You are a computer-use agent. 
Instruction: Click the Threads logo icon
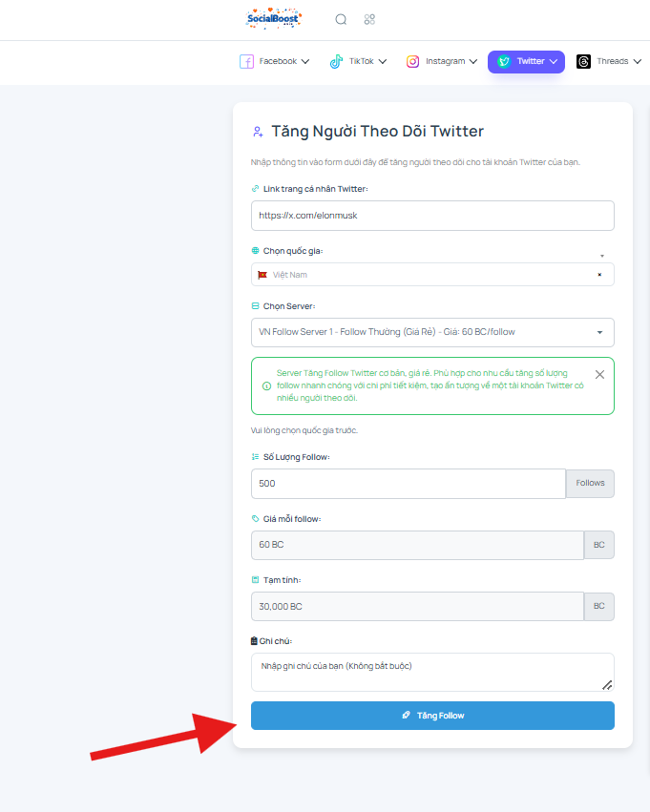pyautogui.click(x=584, y=62)
